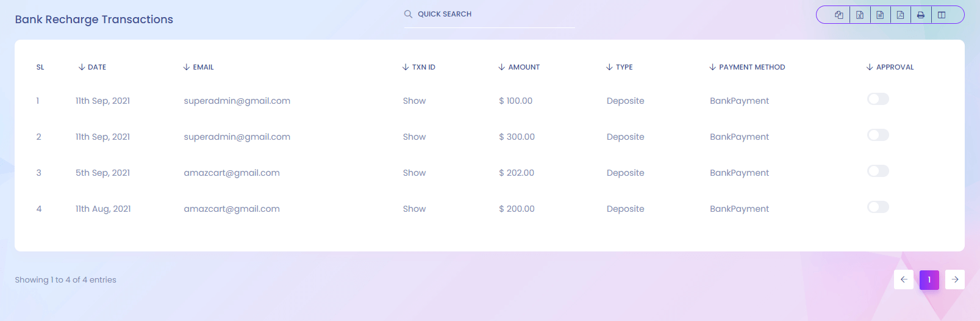Image resolution: width=980 pixels, height=321 pixels.
Task: Export transactions as PDF
Action: click(900, 15)
